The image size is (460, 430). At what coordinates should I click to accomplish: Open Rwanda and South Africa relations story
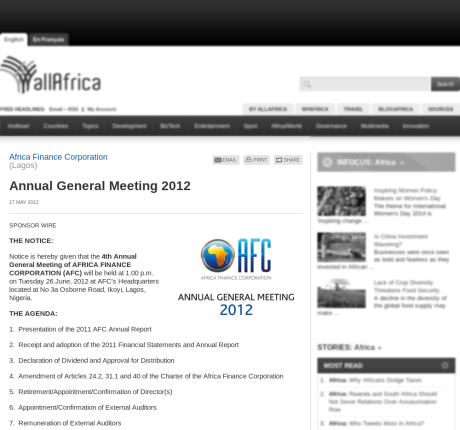pos(383,401)
